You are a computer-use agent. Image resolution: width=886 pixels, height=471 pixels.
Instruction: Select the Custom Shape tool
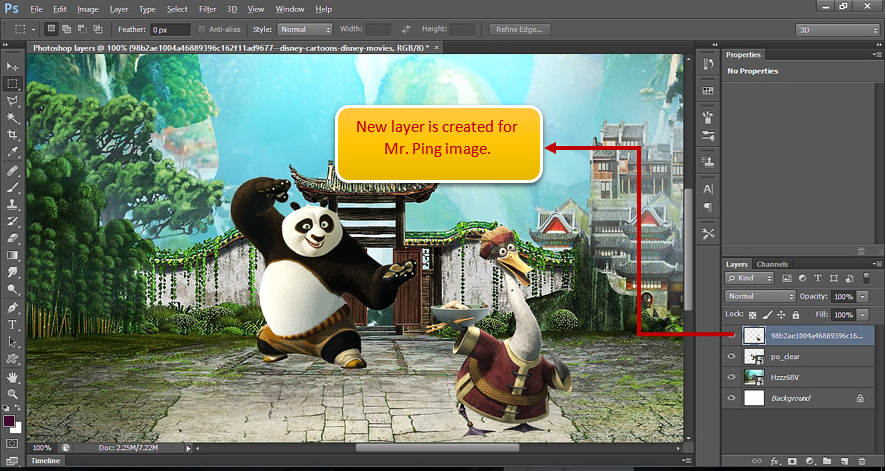coord(12,359)
